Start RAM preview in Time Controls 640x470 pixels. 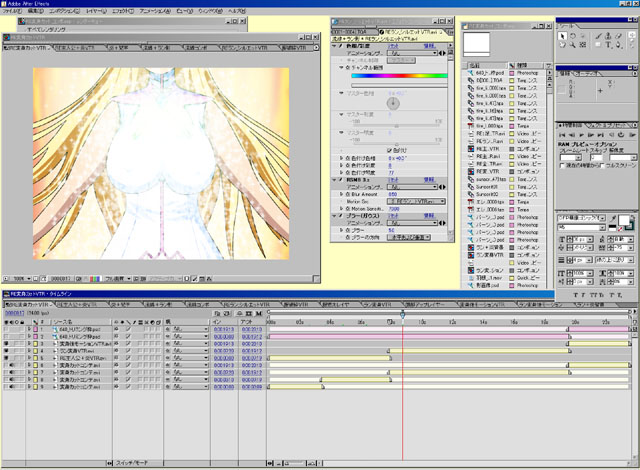point(632,135)
